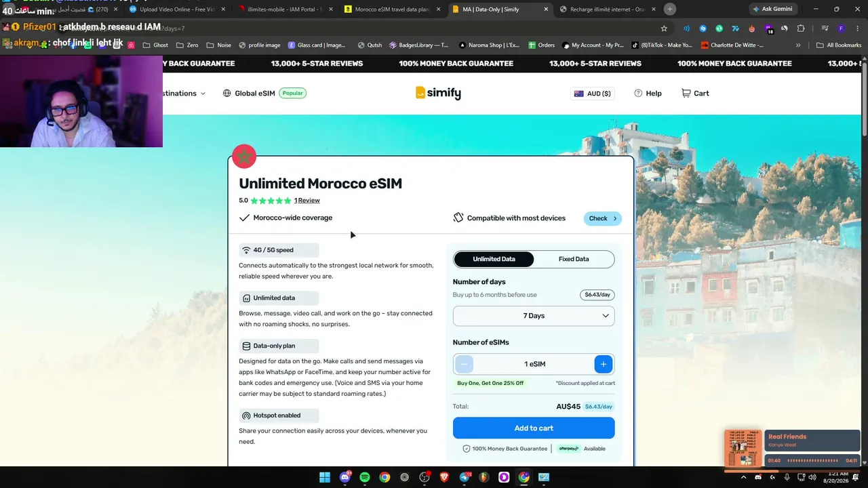Viewport: 868px width, 488px height.
Task: Bookmark this page with the star icon
Action: (x=664, y=28)
